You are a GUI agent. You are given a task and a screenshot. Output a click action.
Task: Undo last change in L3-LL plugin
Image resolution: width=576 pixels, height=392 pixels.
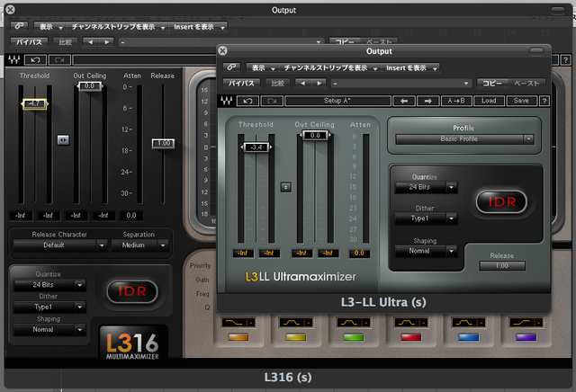click(x=248, y=101)
